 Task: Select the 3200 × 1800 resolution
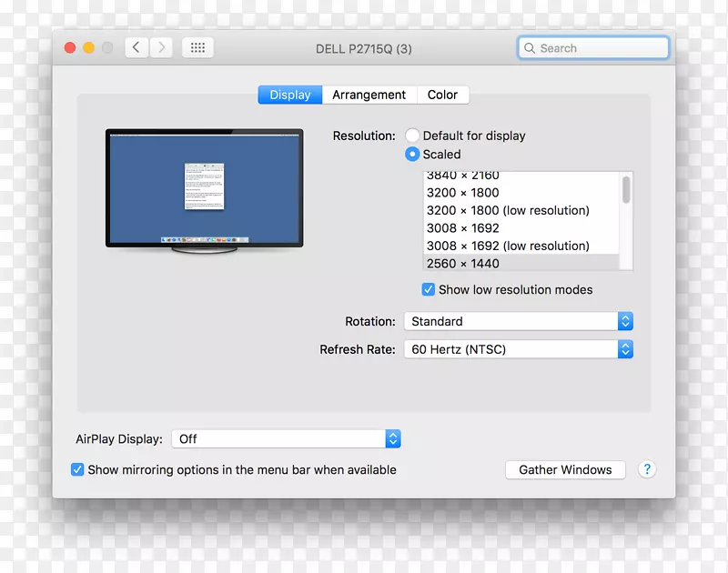461,192
